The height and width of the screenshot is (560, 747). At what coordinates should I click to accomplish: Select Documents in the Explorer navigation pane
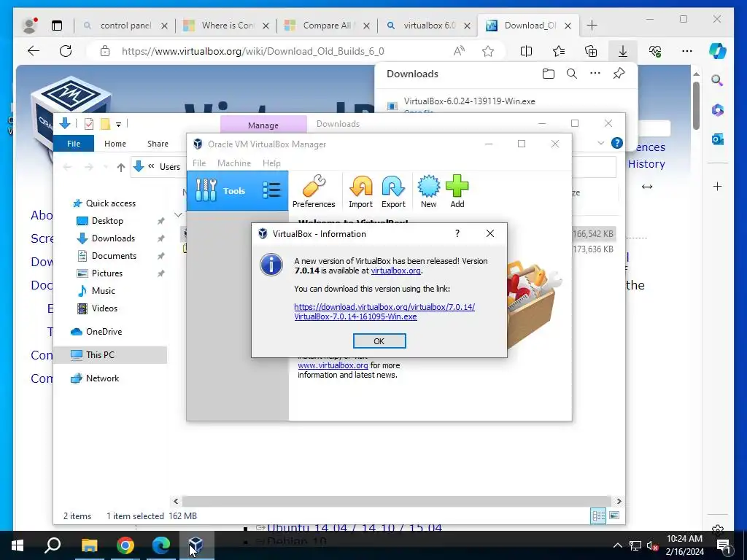(114, 256)
